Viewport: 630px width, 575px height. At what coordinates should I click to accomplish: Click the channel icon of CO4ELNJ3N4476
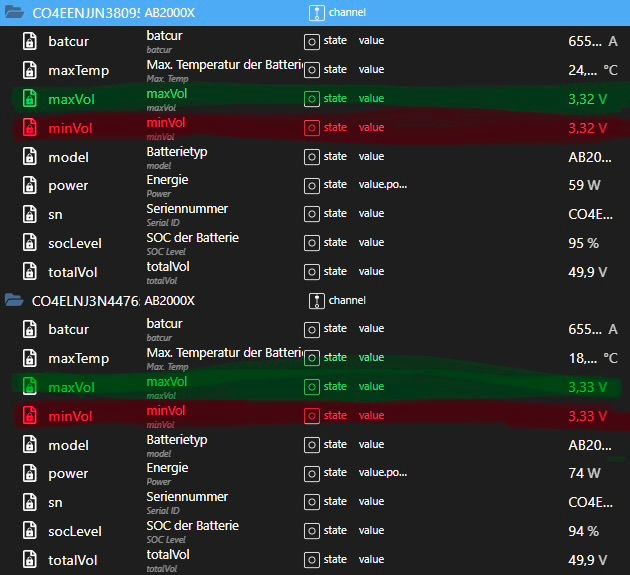[x=317, y=301]
